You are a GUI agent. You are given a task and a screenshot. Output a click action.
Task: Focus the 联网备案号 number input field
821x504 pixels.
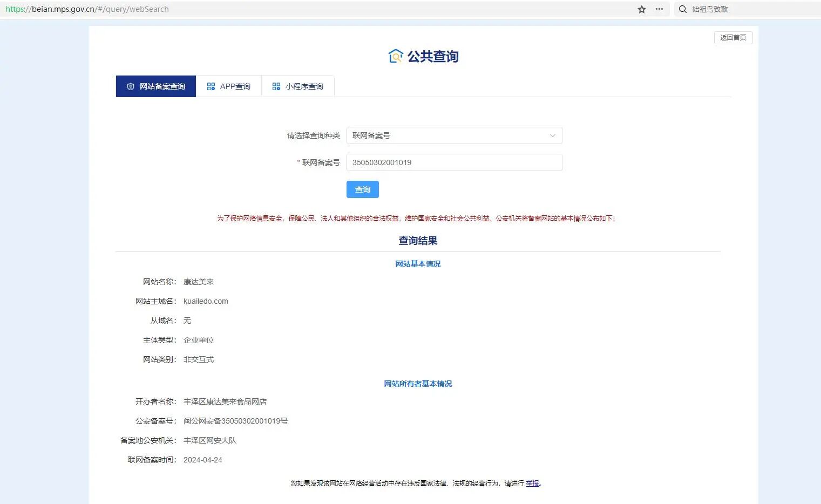454,162
